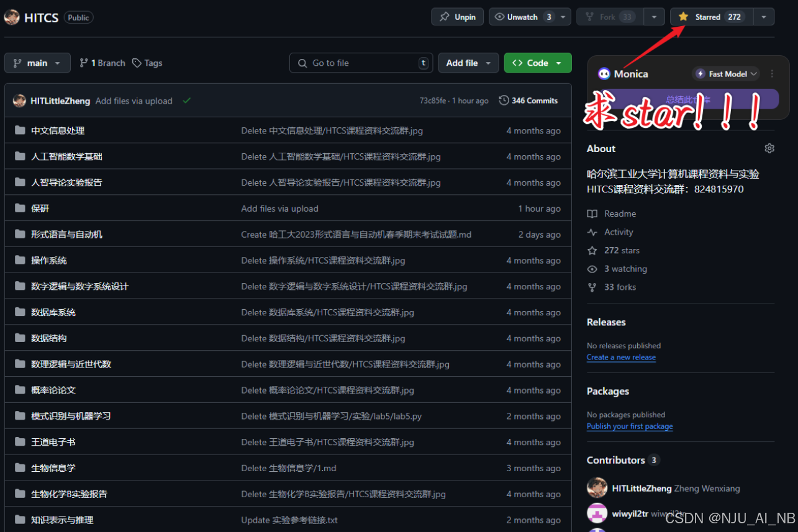The image size is (798, 532).
Task: Click the folder icon for 数据库系统
Action: pyautogui.click(x=20, y=312)
